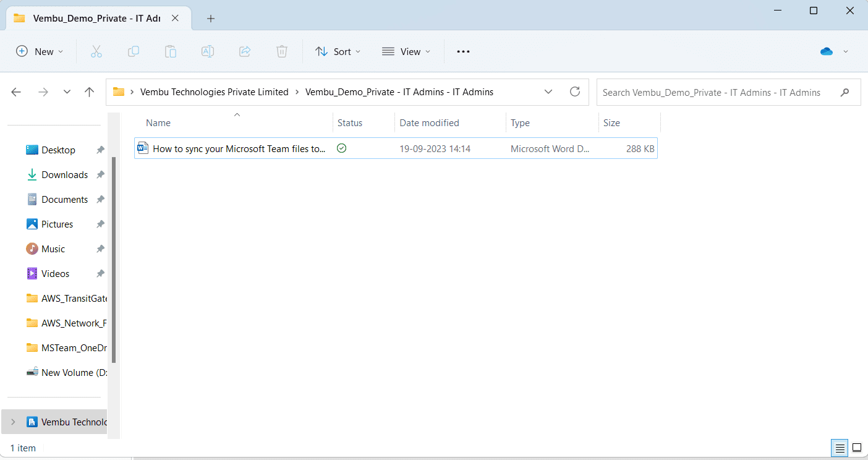
Task: Click Vembu Technologies Private Limited breadcrumb
Action: pyautogui.click(x=215, y=92)
